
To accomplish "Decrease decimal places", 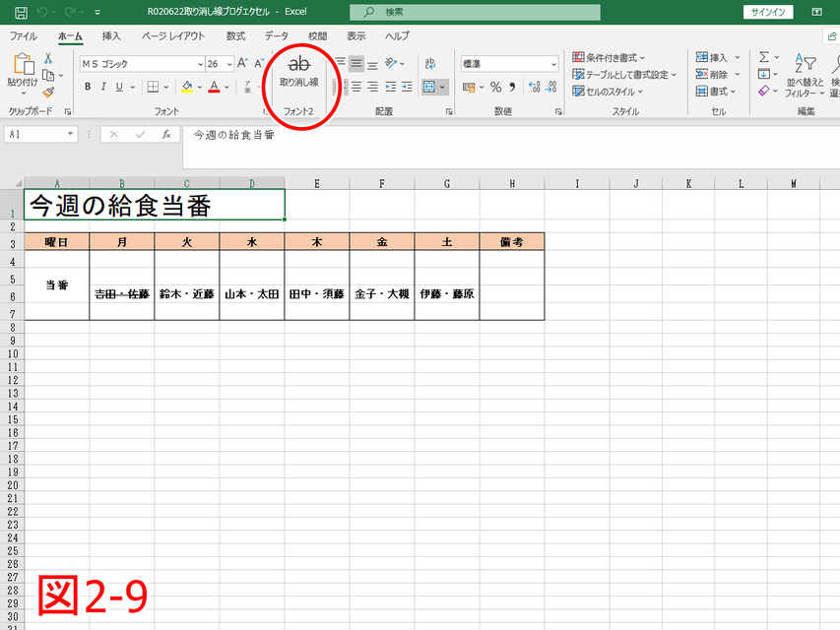I will [551, 87].
